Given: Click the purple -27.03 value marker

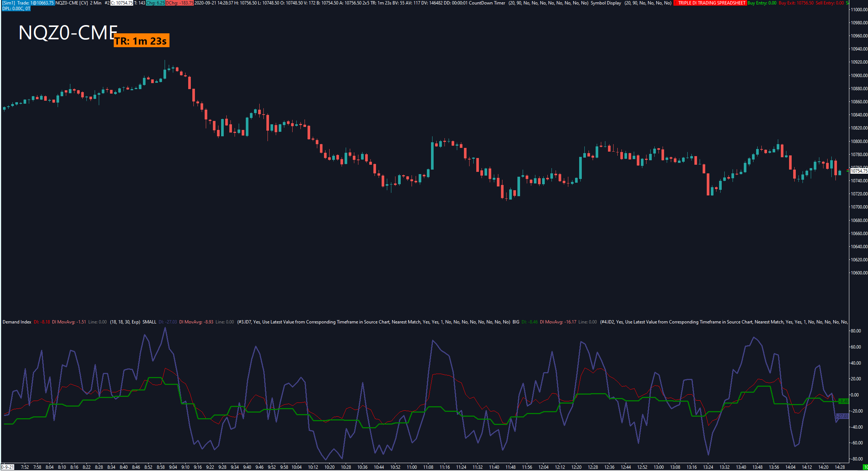Looking at the screenshot, I should [x=843, y=416].
